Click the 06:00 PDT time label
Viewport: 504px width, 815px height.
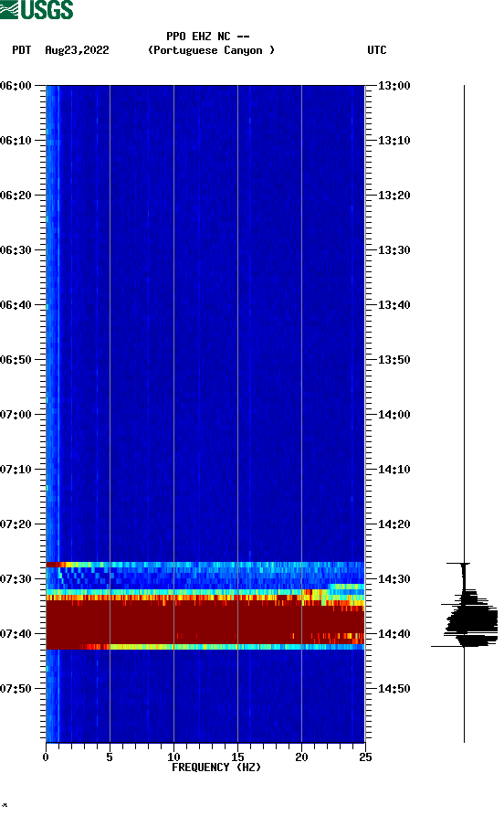[x=16, y=86]
